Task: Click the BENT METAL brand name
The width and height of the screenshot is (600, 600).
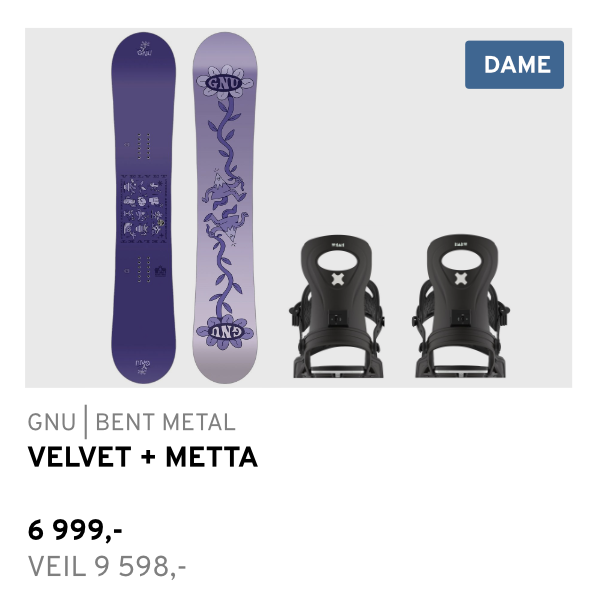Action: (165, 422)
